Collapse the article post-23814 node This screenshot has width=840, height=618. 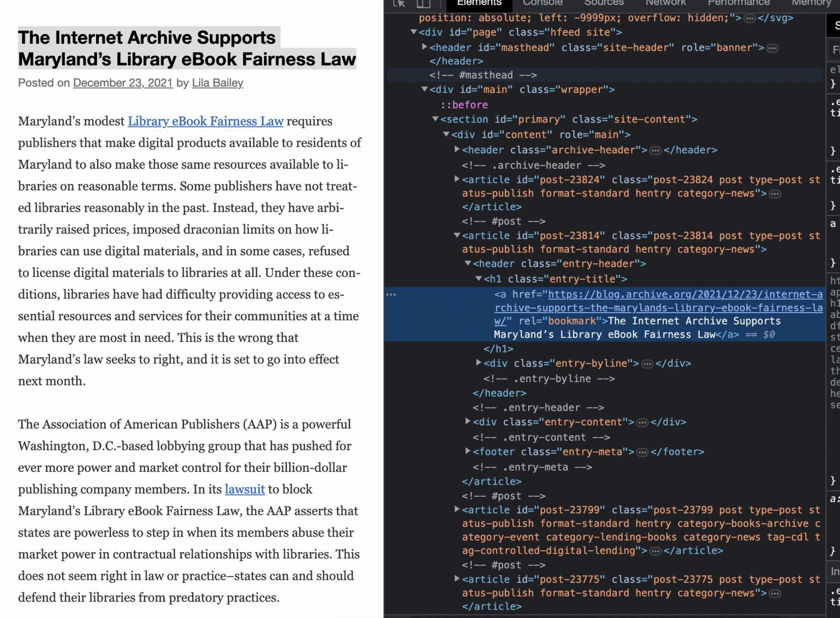pyautogui.click(x=457, y=235)
